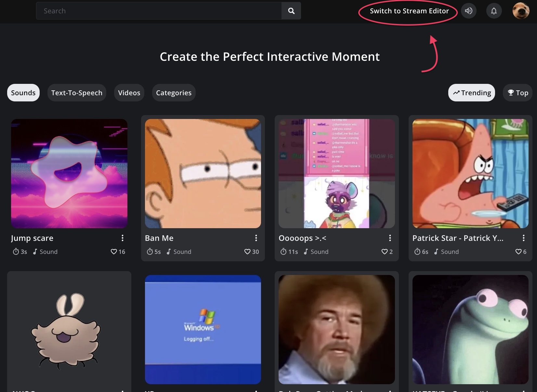
Task: Open the notifications bell
Action: (494, 11)
